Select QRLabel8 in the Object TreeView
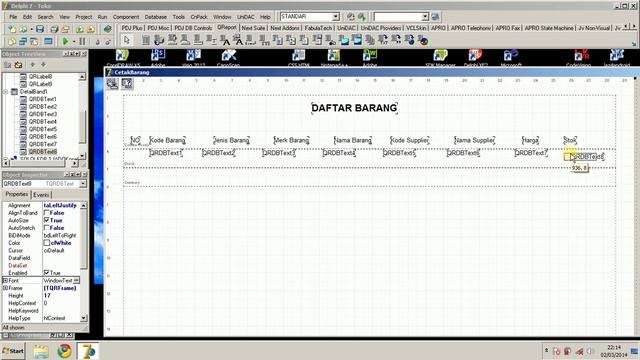640x360 pixels. tap(40, 76)
